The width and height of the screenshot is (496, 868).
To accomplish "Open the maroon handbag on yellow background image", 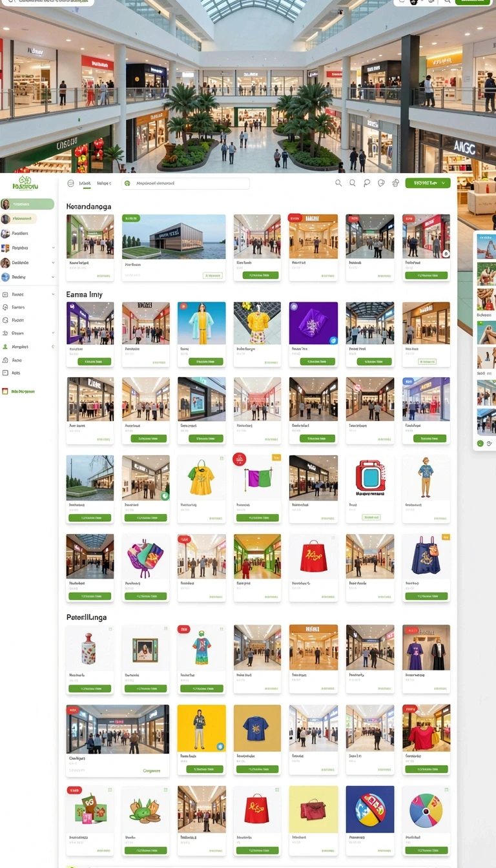I will coord(313,809).
